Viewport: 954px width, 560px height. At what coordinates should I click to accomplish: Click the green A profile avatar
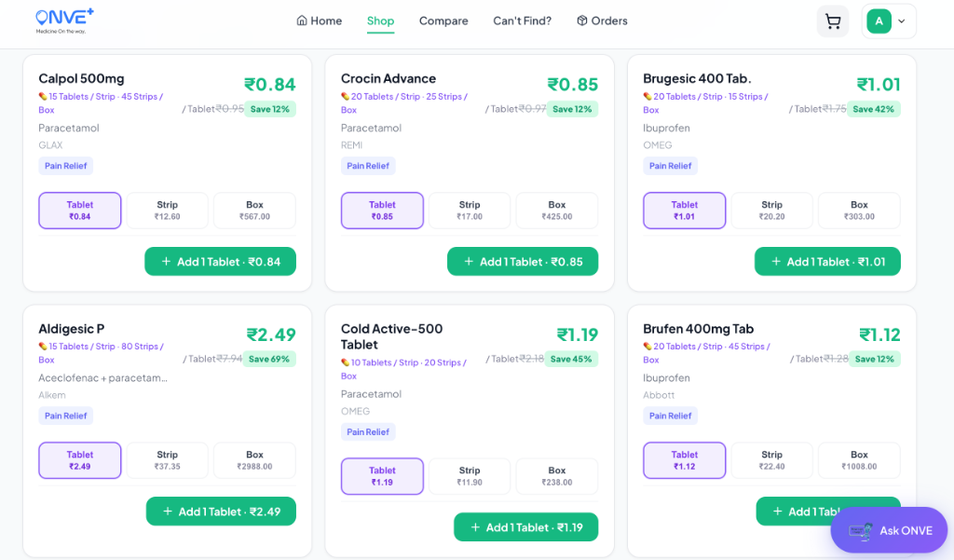[879, 21]
